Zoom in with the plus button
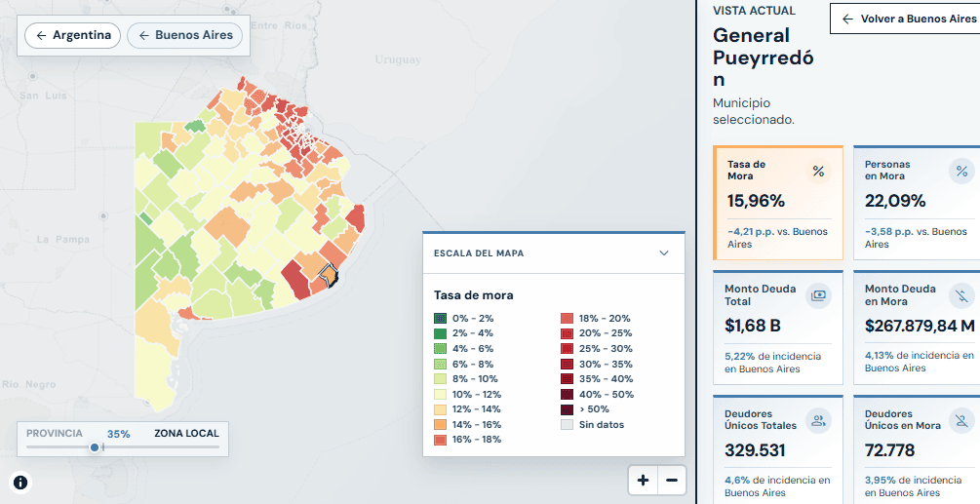 (643, 481)
